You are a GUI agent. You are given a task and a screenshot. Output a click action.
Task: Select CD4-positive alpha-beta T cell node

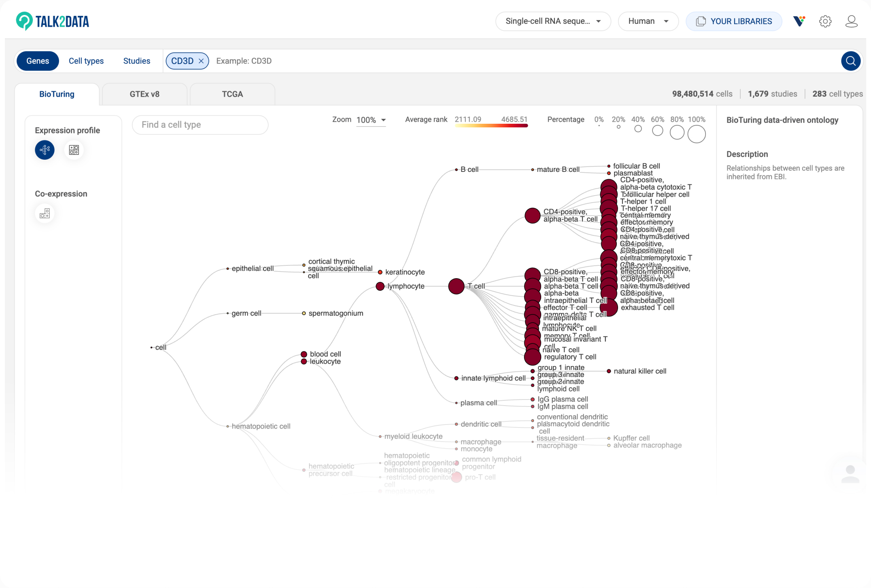[532, 216]
